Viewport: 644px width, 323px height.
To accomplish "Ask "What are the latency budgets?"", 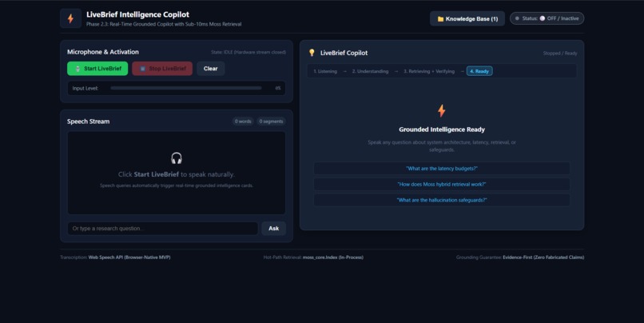I will 442,169.
